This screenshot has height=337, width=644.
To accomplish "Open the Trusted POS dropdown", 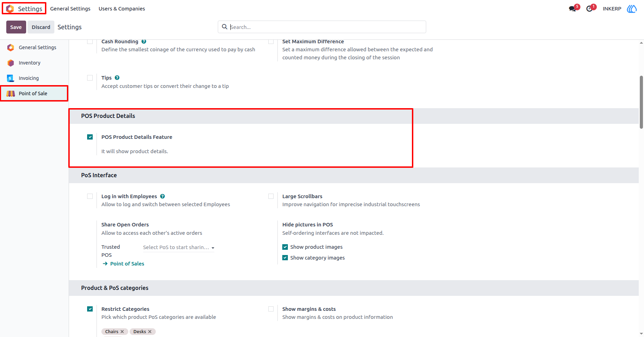I will (178, 247).
